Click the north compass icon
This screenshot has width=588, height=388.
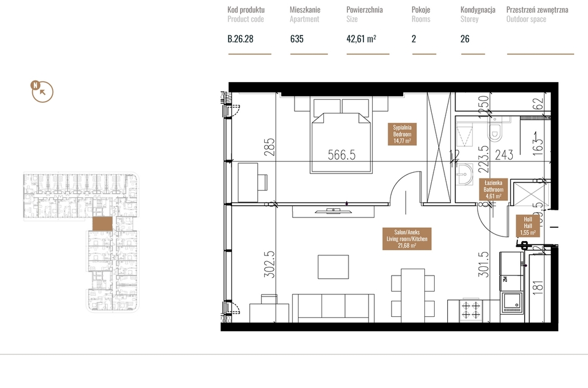(x=42, y=91)
